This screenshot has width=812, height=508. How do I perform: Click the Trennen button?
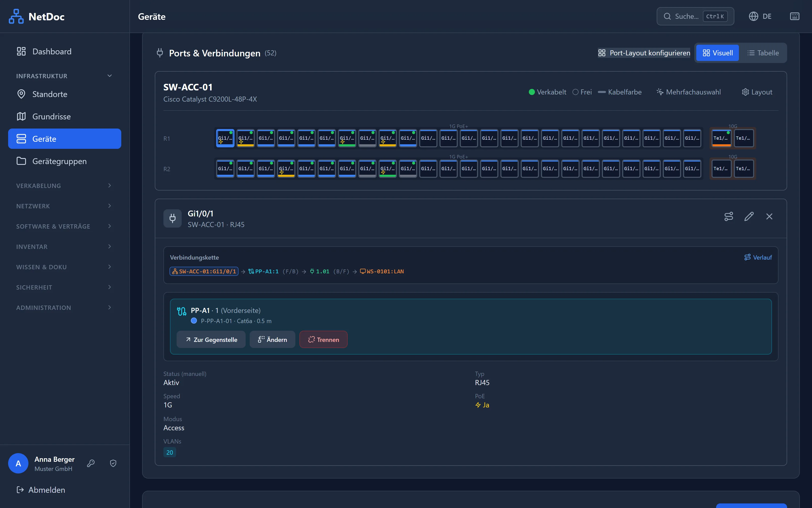[323, 339]
